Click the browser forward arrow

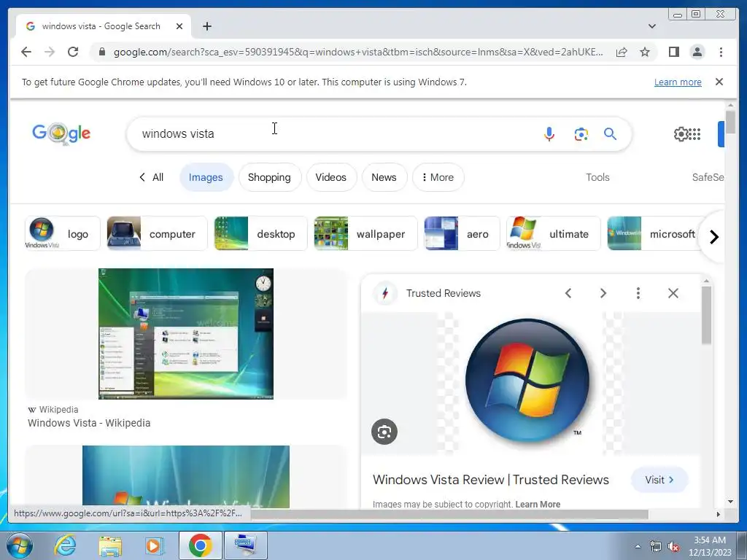[x=50, y=52]
